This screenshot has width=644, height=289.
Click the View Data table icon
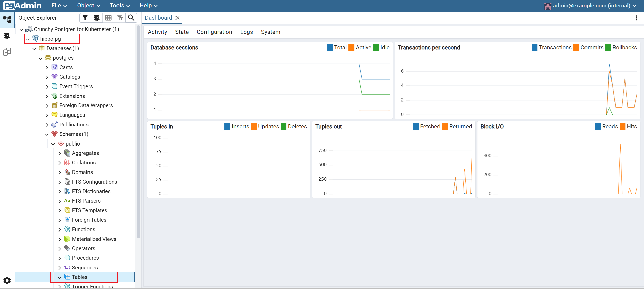108,18
